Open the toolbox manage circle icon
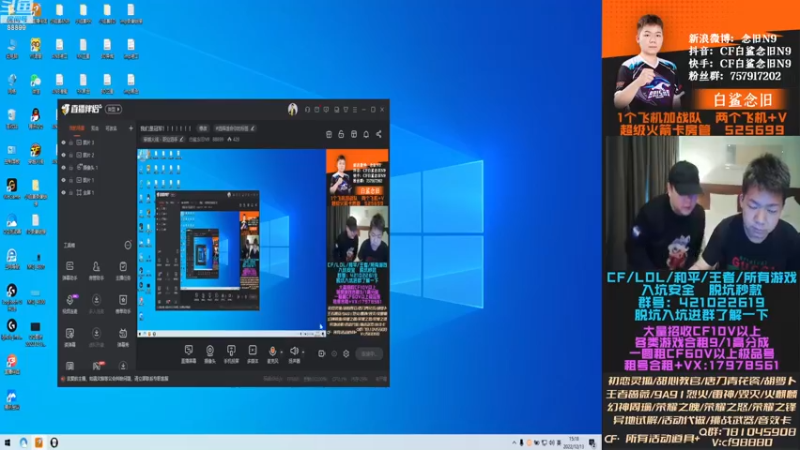Viewport: 800px width, 450px height. (x=128, y=245)
